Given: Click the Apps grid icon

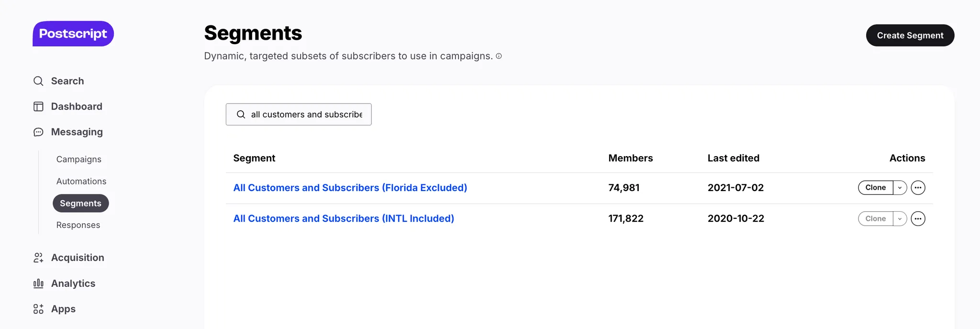Looking at the screenshot, I should (38, 309).
